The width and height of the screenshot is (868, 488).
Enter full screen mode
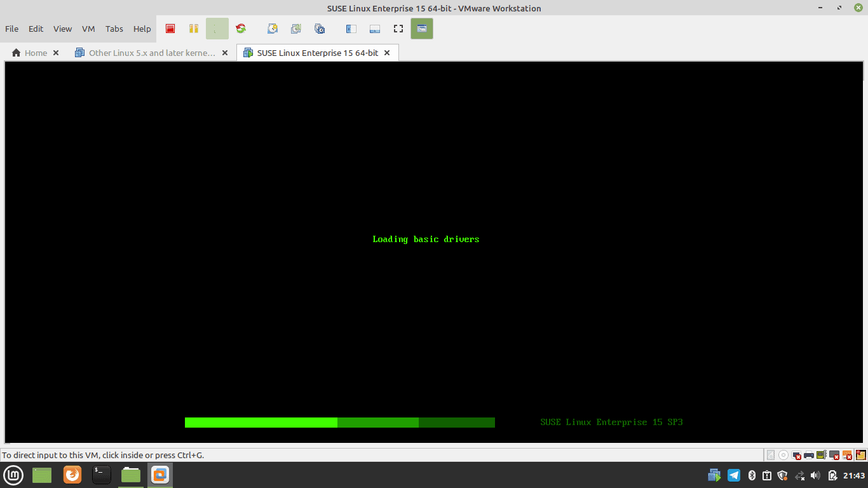point(398,29)
